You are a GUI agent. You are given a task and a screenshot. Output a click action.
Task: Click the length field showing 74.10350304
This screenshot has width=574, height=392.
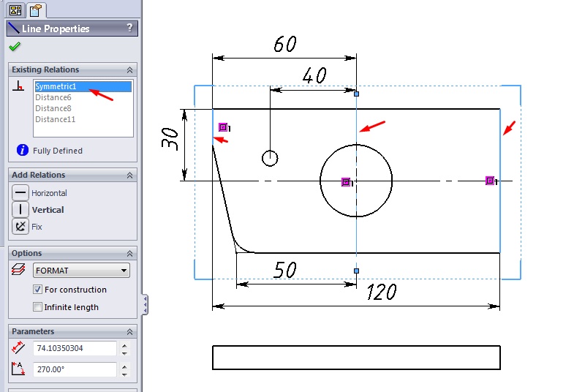75,348
